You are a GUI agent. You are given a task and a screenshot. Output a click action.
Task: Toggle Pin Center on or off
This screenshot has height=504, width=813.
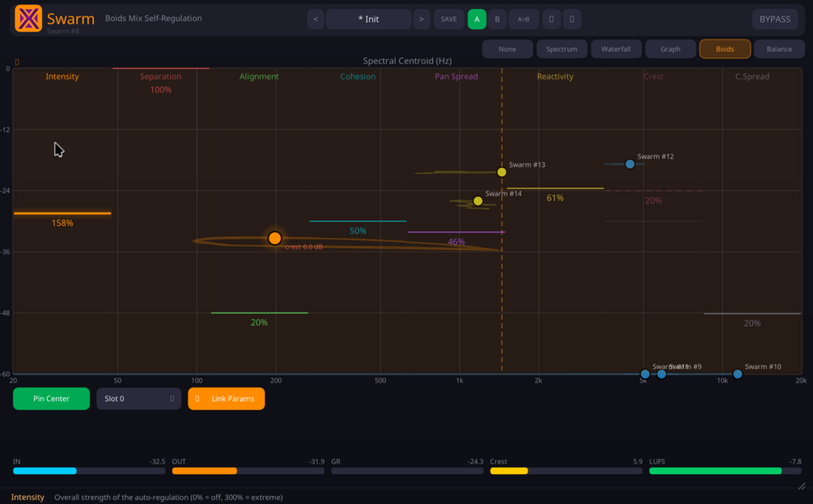click(x=51, y=399)
